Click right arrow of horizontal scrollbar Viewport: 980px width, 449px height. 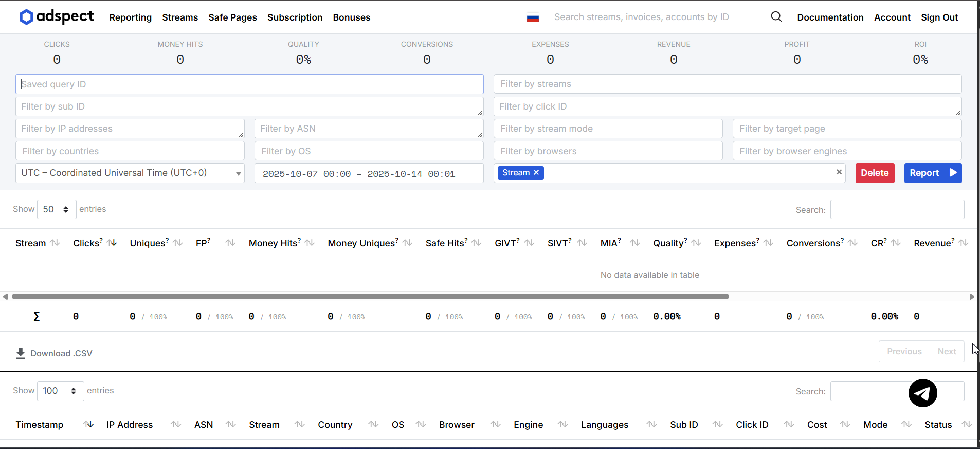click(971, 297)
